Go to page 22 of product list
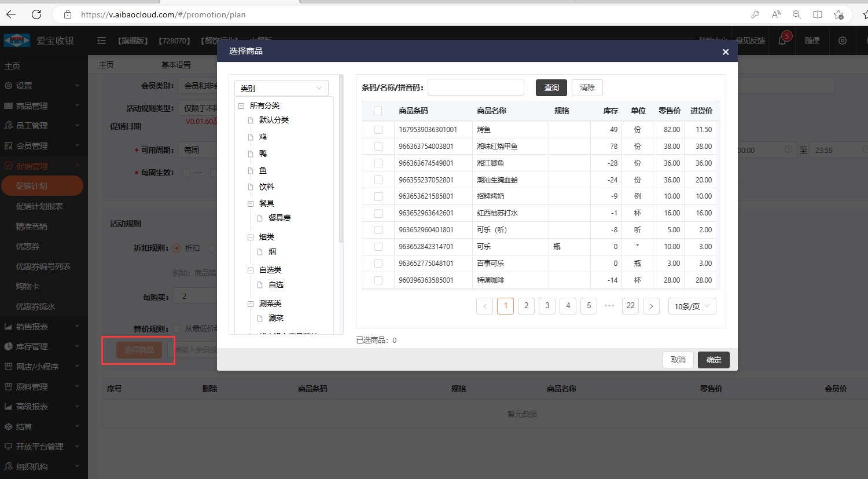 tap(630, 306)
